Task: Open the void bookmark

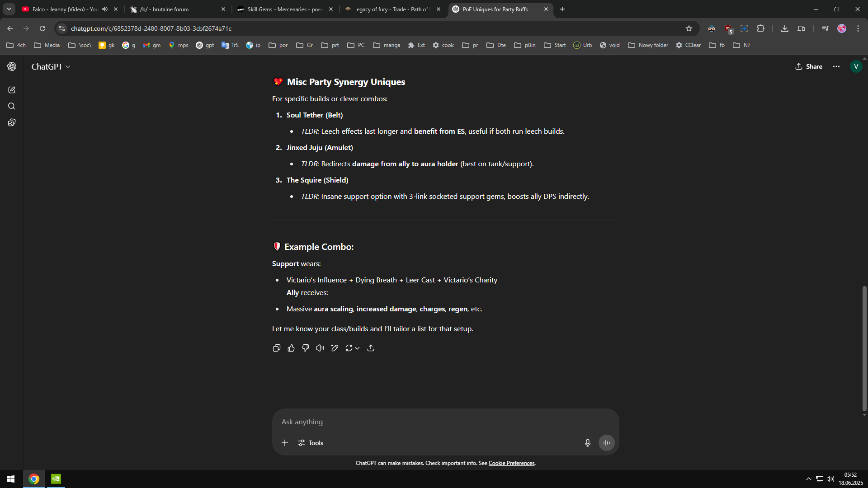Action: (x=609, y=45)
